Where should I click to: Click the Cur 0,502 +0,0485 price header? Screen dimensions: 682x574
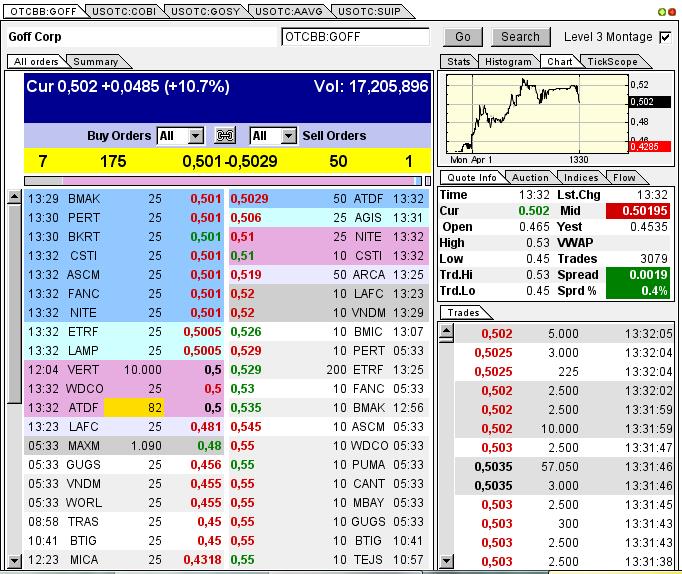128,86
